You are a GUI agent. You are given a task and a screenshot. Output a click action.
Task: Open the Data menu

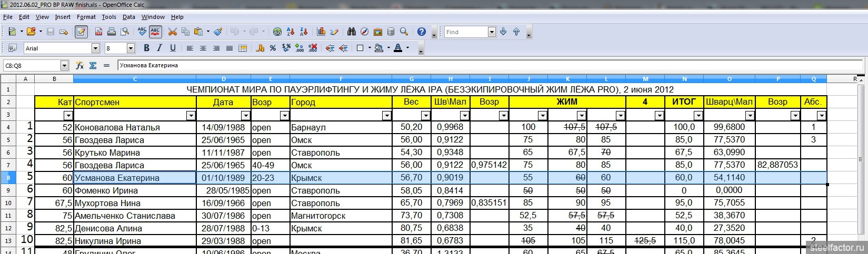point(128,17)
